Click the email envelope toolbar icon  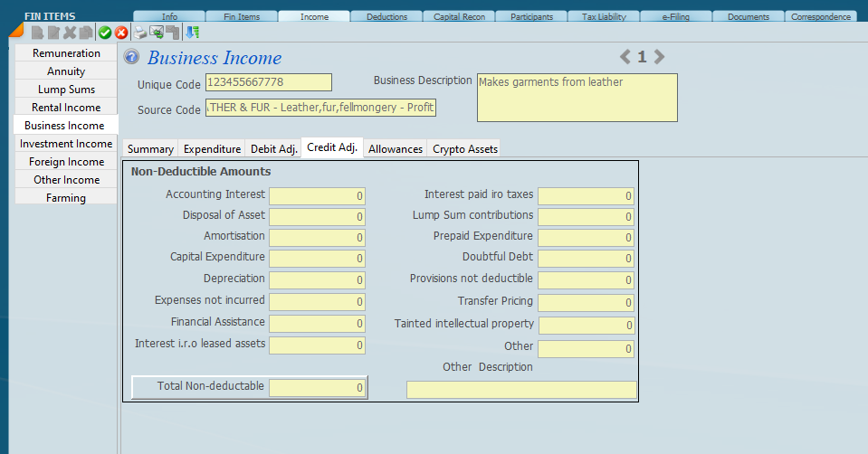point(157,33)
